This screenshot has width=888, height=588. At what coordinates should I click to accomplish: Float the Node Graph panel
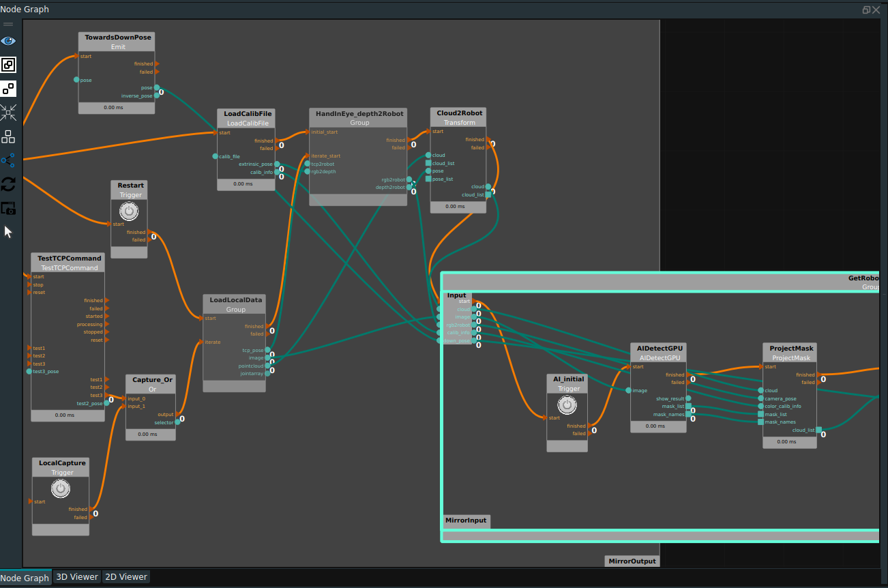pyautogui.click(x=866, y=10)
